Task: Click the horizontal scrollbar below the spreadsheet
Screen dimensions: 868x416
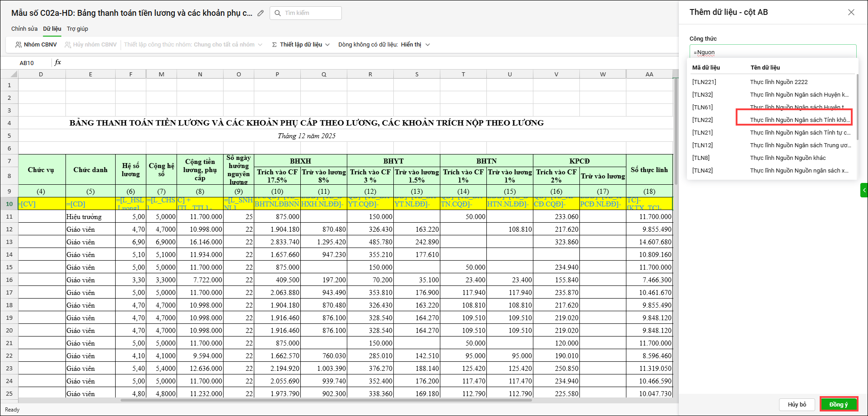Action: (x=325, y=400)
